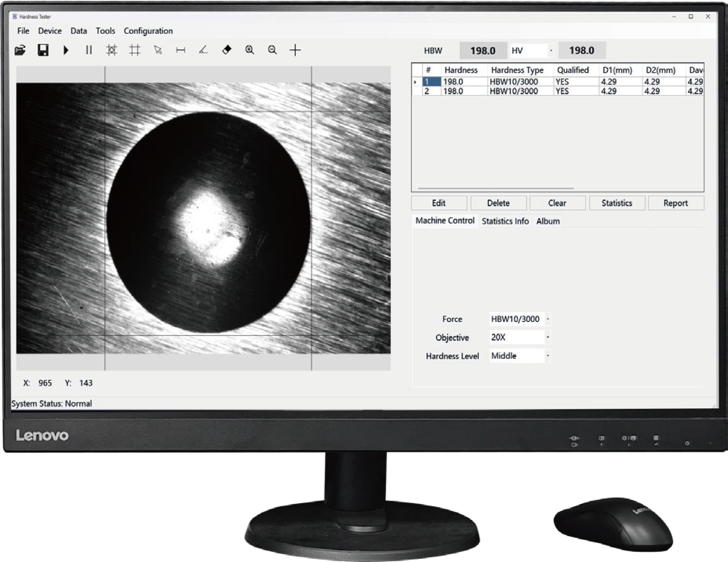Open the Force selection dropdown
The image size is (728, 562).
pos(548,319)
